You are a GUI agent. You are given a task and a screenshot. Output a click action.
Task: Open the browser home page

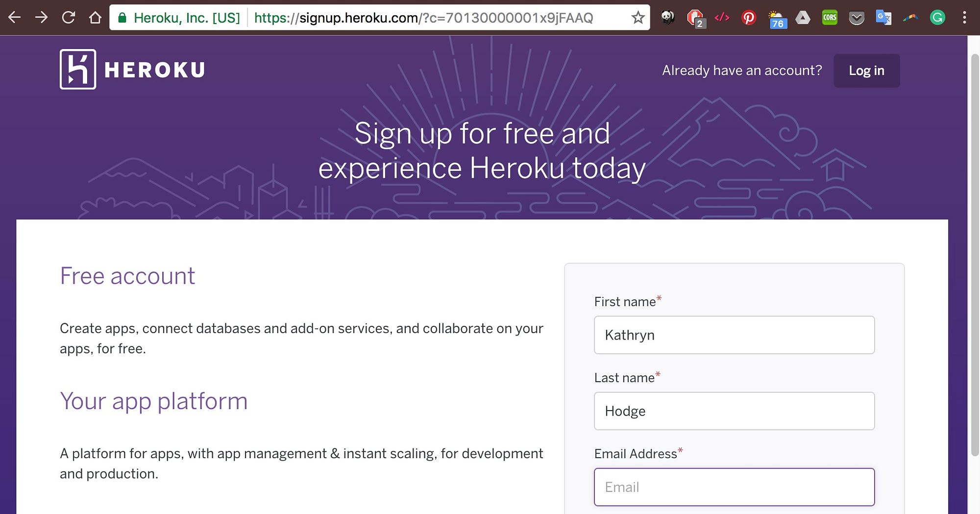[95, 18]
